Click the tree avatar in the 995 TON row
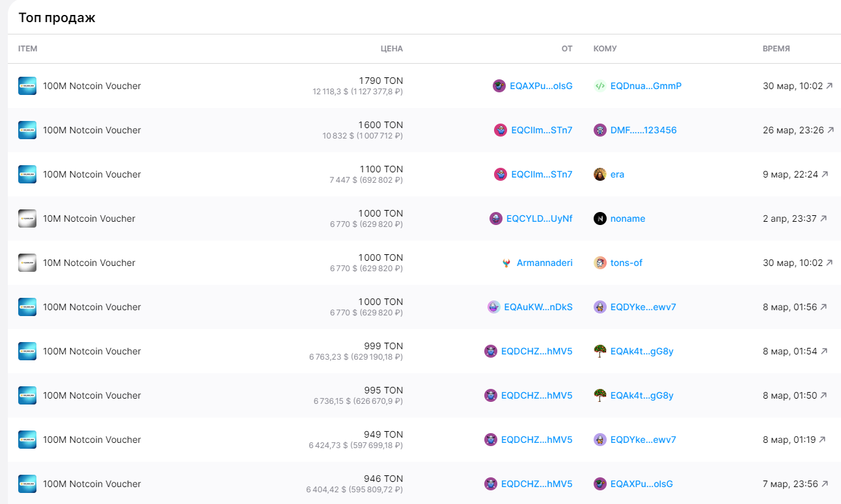 click(600, 395)
